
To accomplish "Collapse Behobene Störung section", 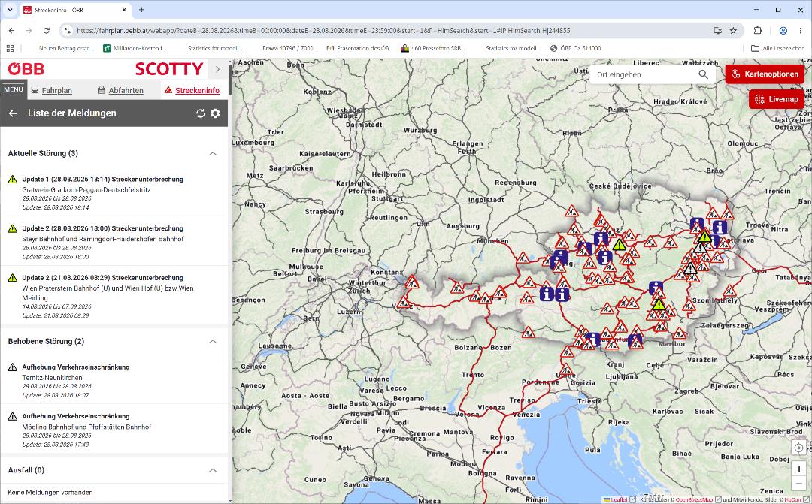I will [x=213, y=341].
